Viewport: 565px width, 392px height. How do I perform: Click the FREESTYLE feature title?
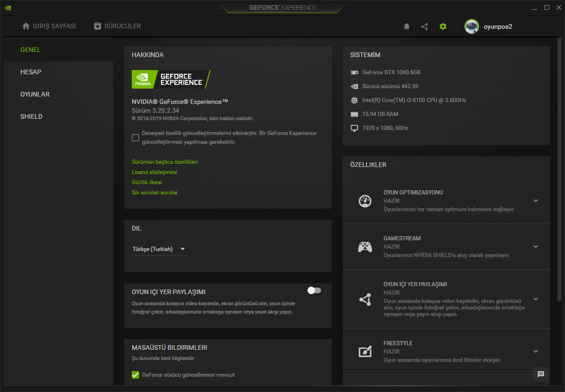pyautogui.click(x=398, y=343)
